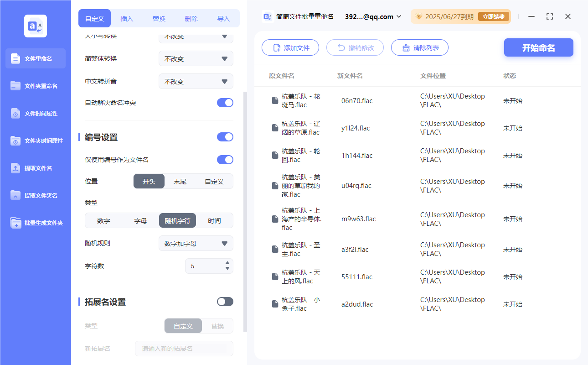Increase 字符数 using the up stepper arrow

[227, 263]
